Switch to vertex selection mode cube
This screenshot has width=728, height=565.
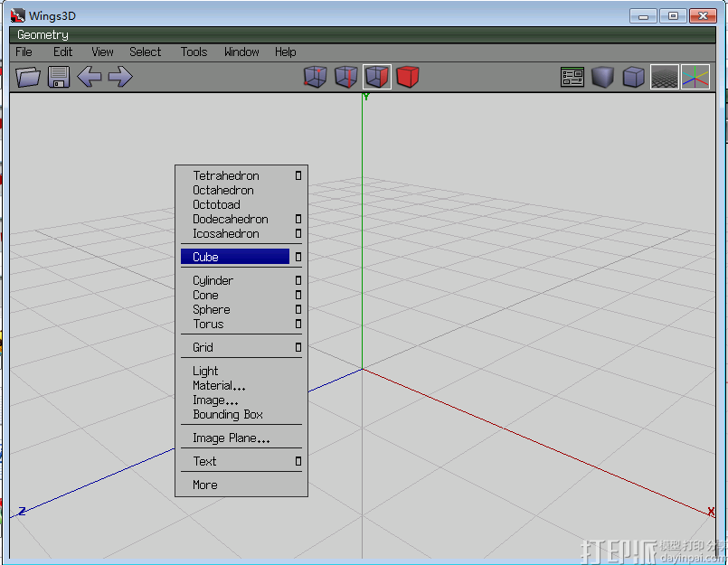(x=316, y=77)
